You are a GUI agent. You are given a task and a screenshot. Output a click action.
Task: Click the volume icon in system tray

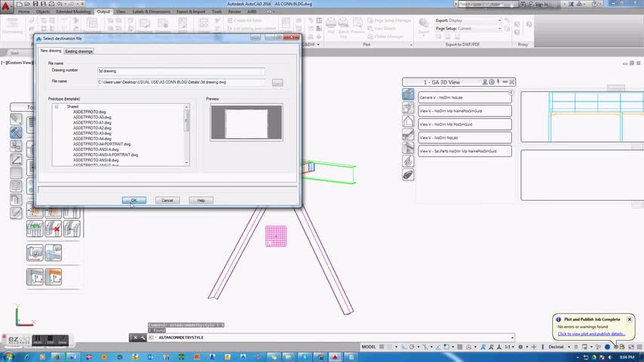click(x=609, y=357)
